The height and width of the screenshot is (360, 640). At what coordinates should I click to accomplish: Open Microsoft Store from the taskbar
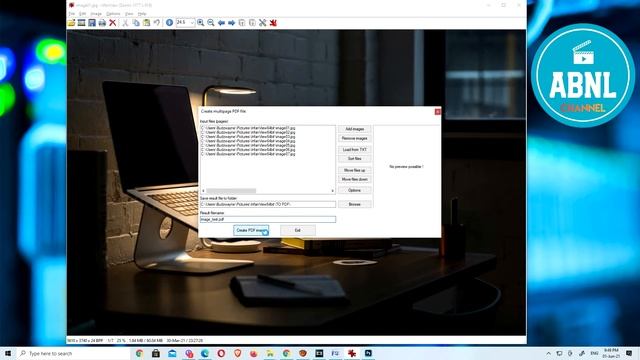click(x=156, y=353)
